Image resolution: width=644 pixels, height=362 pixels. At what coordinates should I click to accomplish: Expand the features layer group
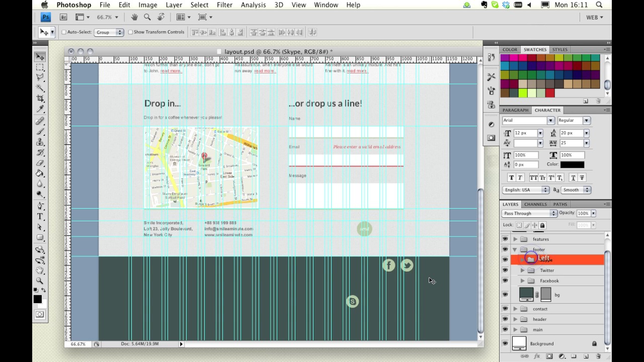click(515, 239)
